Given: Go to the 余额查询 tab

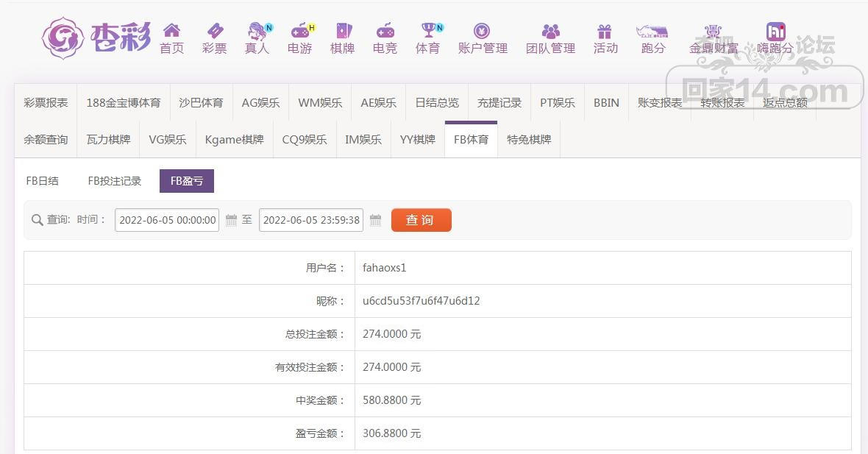Looking at the screenshot, I should (46, 140).
